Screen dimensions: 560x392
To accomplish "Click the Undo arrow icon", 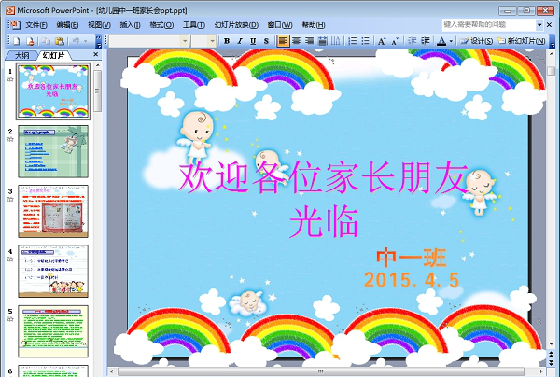I will click(76, 41).
